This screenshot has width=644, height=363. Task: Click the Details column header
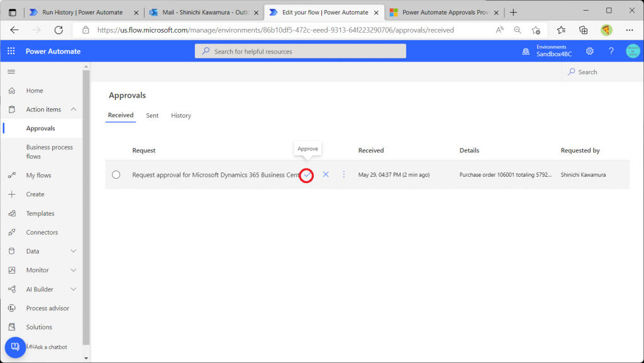[469, 150]
